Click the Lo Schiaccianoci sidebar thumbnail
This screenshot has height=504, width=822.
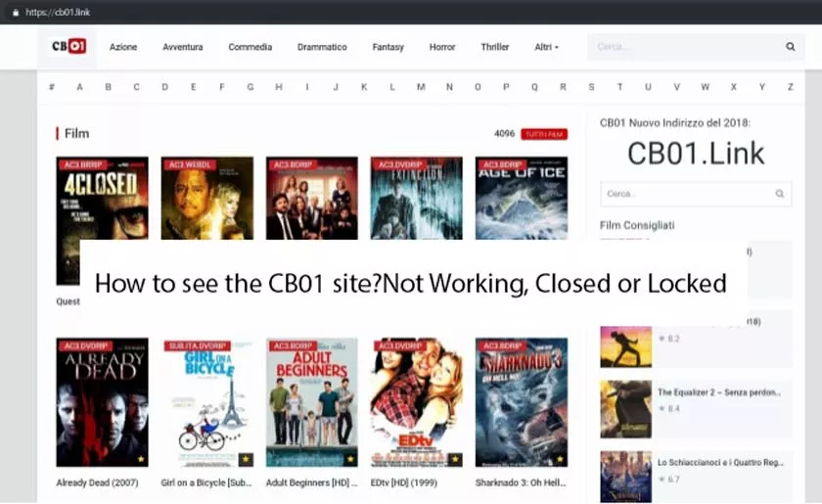[626, 477]
